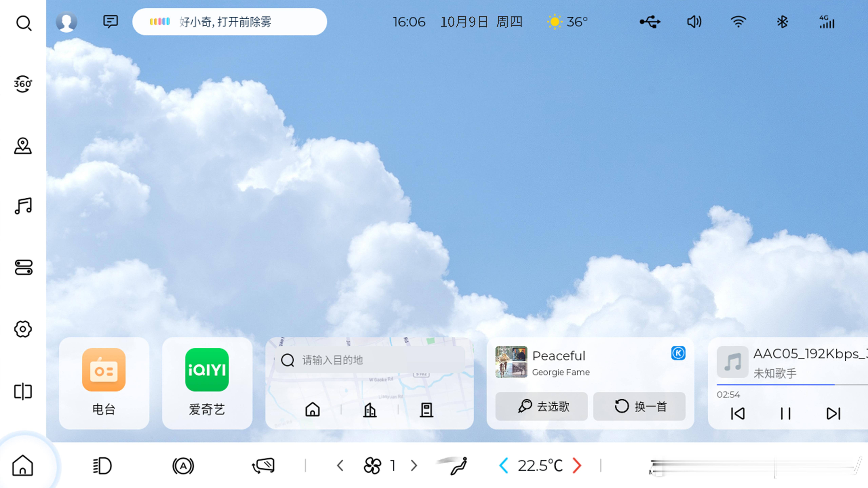Viewport: 868px width, 488px height.
Task: Open the gear settings icon in sidebar
Action: pyautogui.click(x=23, y=329)
